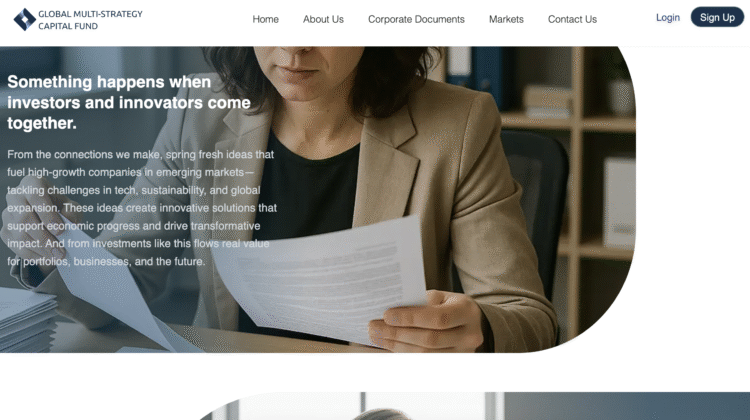
Task: Click the 'CAPITAL FUND' logo text line
Action: 68,26
